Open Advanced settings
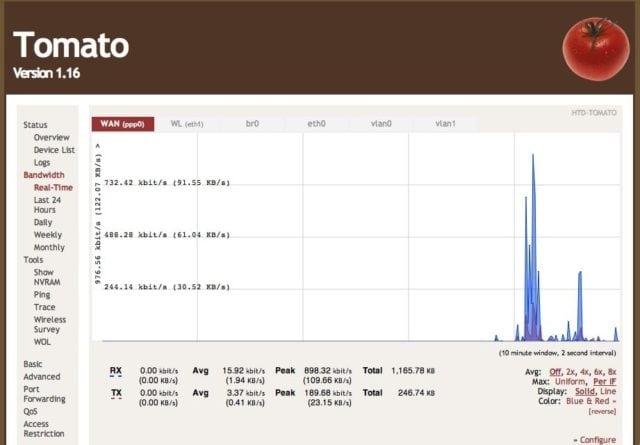 click(42, 377)
